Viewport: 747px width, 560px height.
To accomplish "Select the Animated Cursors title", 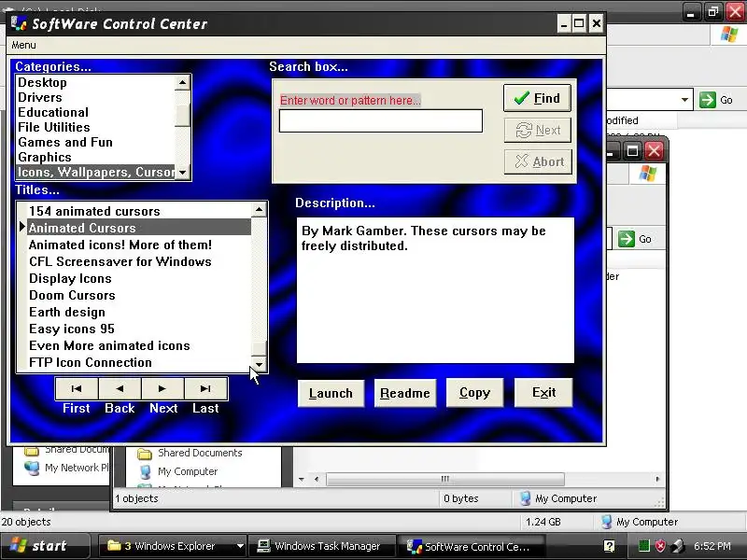I will click(x=138, y=228).
